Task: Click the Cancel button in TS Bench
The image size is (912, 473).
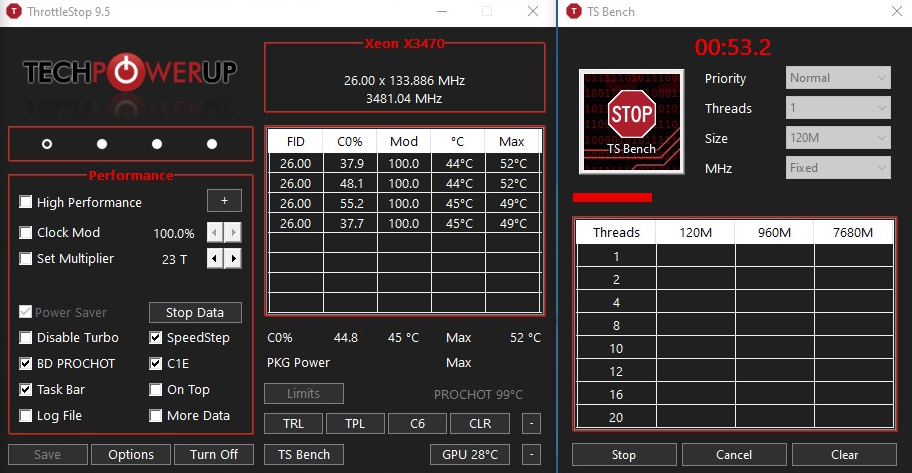Action: pos(734,454)
